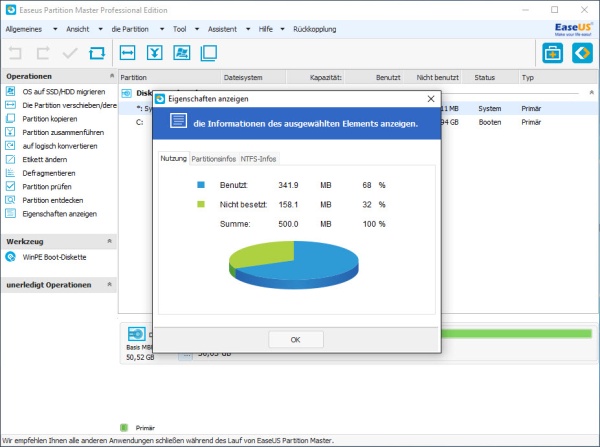Click the Undo toolbar icon
The width and height of the screenshot is (600, 447).
15,53
